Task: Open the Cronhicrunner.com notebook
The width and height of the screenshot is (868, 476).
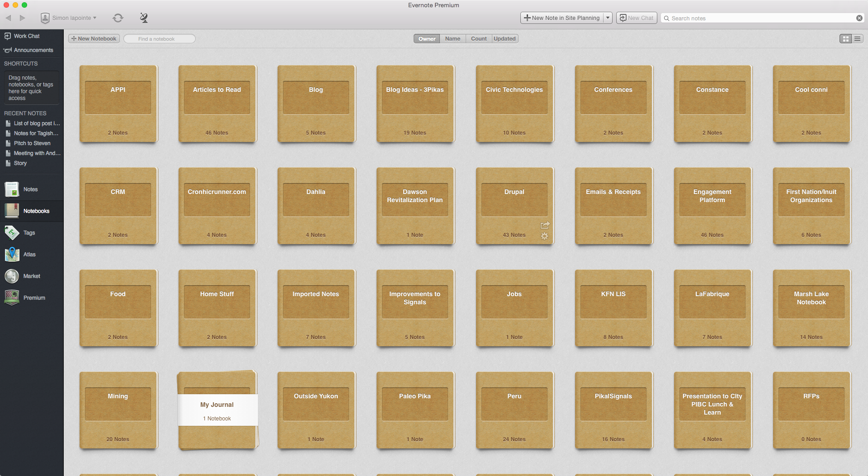Action: pos(217,206)
